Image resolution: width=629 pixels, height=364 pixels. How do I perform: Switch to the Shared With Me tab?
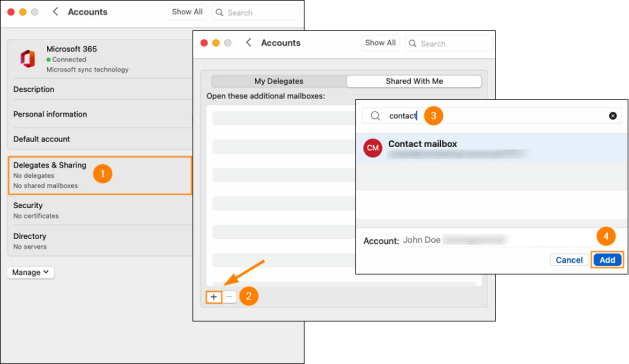pos(414,81)
